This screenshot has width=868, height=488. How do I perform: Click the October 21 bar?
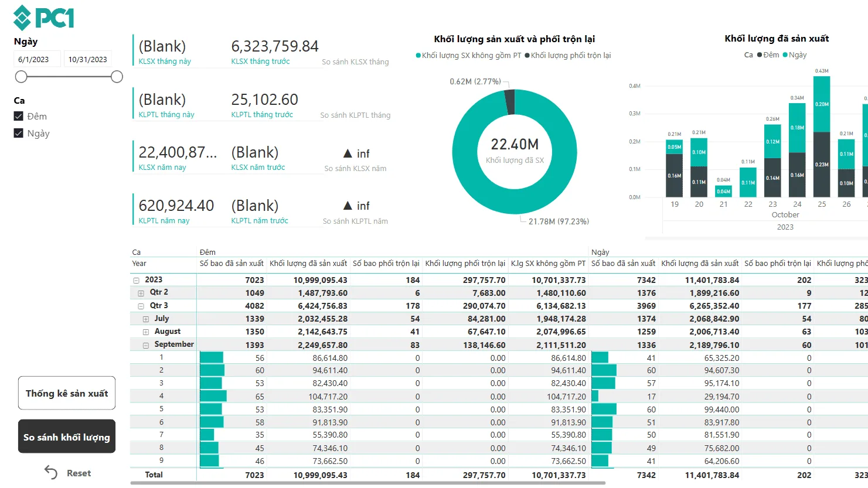tap(724, 191)
